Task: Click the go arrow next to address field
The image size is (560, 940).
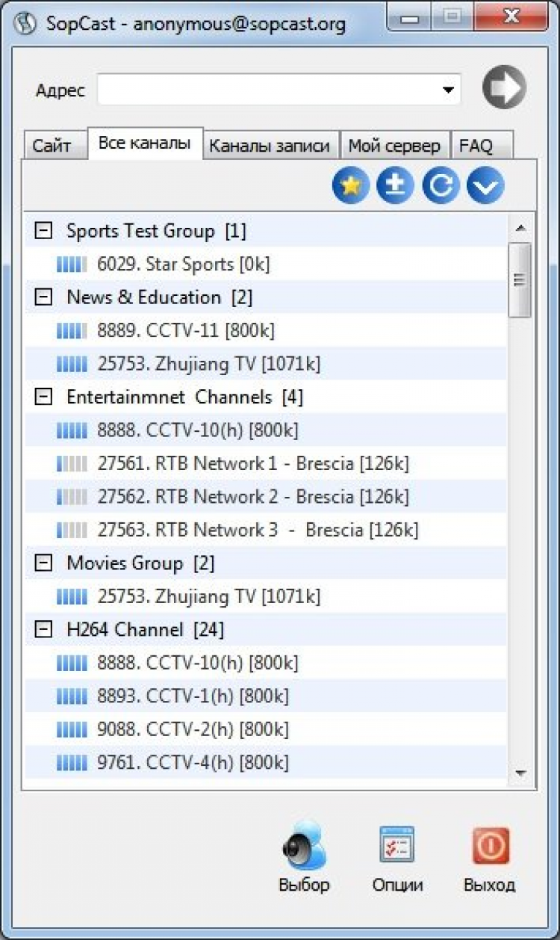Action: (504, 88)
